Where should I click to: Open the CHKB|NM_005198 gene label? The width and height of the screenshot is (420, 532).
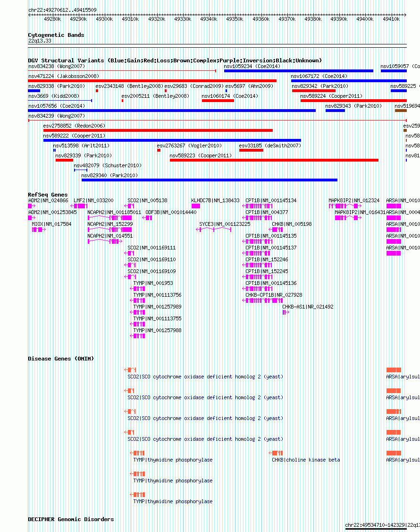(292, 224)
